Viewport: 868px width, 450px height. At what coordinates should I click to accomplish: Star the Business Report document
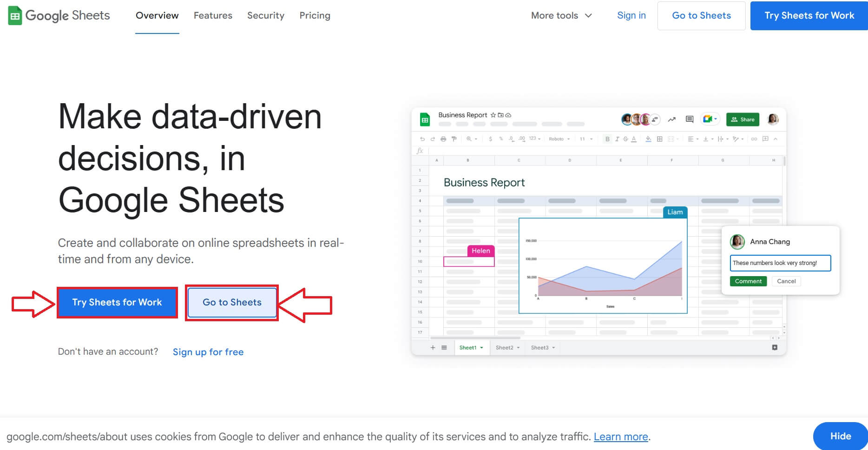(x=493, y=115)
